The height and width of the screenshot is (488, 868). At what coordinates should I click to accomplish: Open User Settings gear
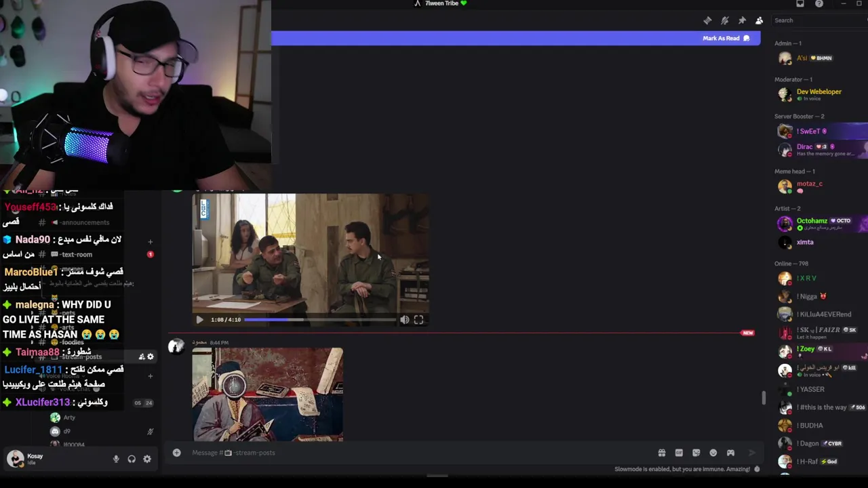147,459
